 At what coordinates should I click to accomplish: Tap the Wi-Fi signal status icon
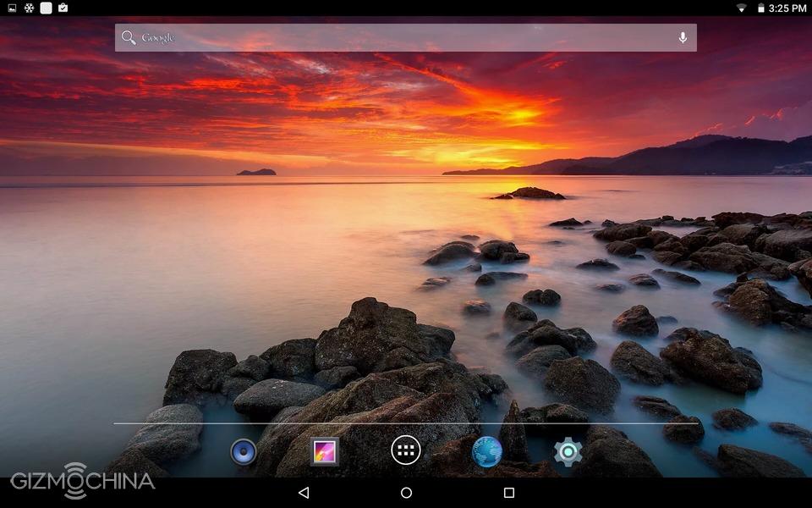coord(742,8)
